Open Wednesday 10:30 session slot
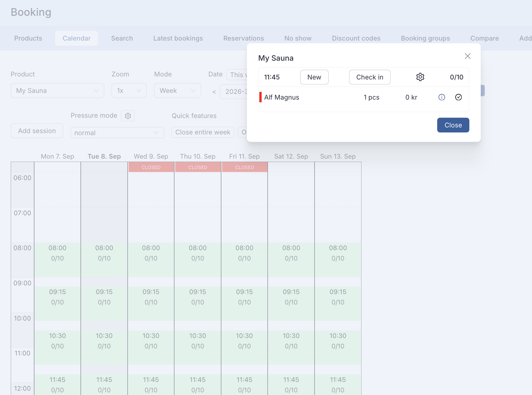This screenshot has height=395, width=532. coord(151,347)
